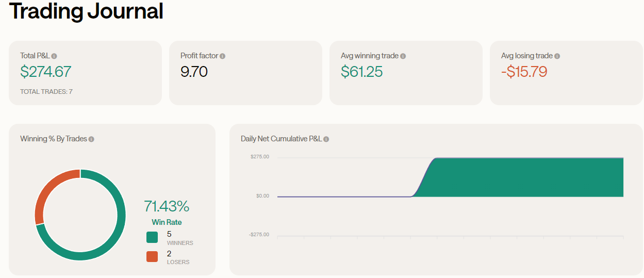The image size is (644, 278).
Task: Show info for Winning % By Trades
Action: tap(91, 139)
